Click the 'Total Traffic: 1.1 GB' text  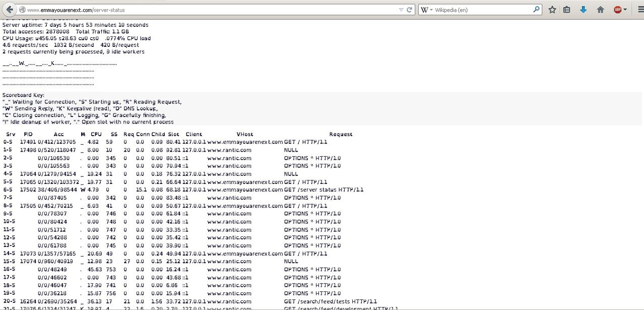pyautogui.click(x=102, y=31)
